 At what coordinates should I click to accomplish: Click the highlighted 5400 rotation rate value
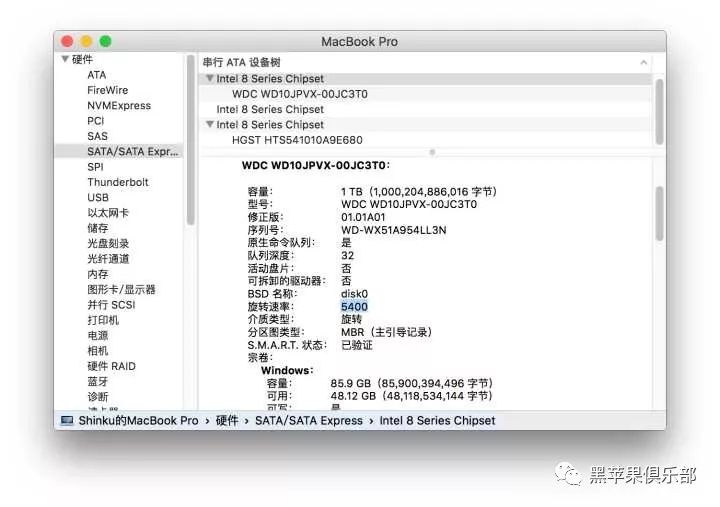tap(354, 306)
